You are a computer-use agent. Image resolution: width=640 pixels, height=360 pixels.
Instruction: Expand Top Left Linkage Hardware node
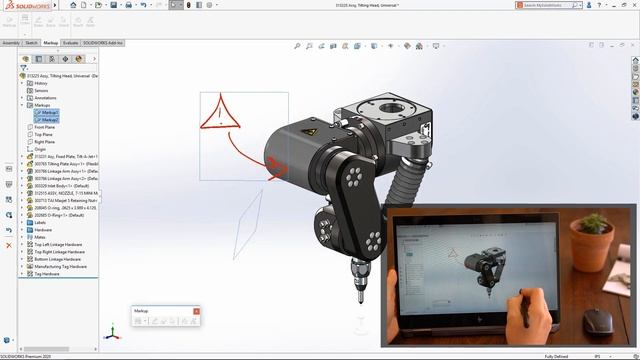[x=22, y=244]
